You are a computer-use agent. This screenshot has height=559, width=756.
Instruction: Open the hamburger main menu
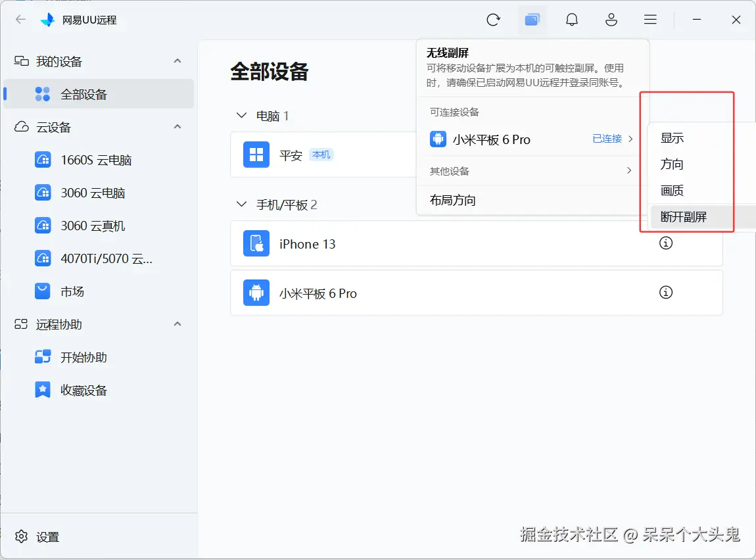pos(650,20)
